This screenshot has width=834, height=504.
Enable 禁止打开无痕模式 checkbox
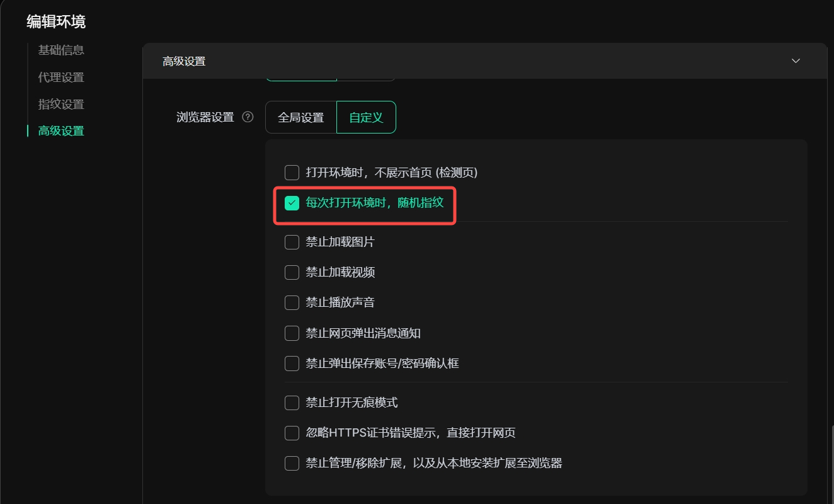(292, 403)
